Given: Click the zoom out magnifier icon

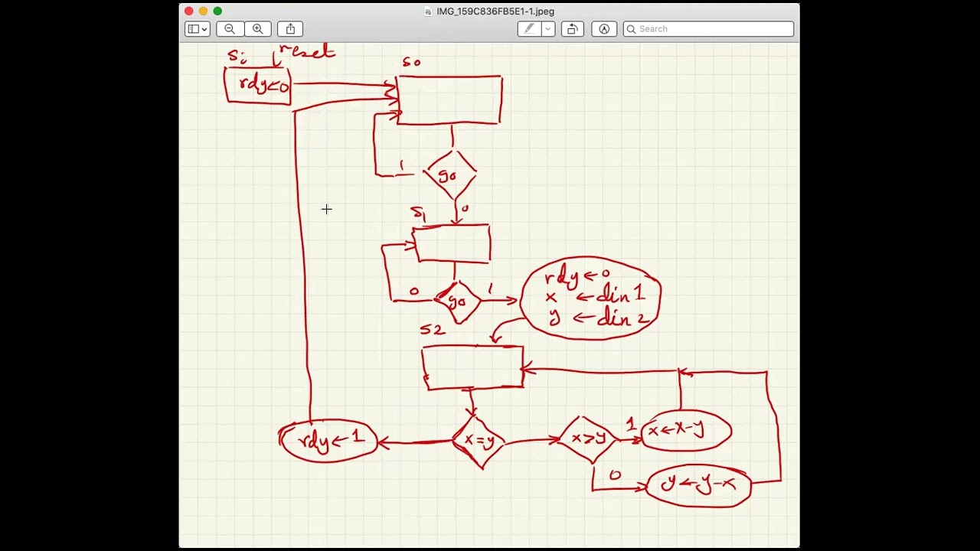Looking at the screenshot, I should click(x=230, y=29).
